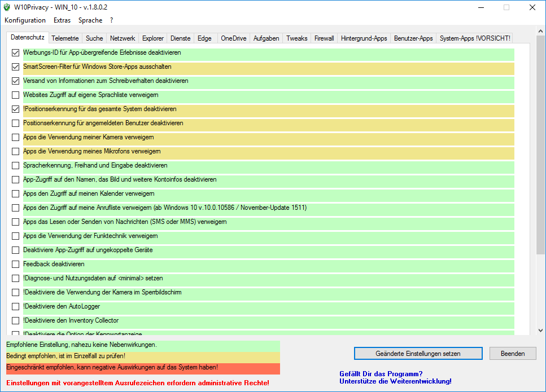Viewport: 546px width, 392px height.
Task: Open the ? help menu
Action: 111,20
